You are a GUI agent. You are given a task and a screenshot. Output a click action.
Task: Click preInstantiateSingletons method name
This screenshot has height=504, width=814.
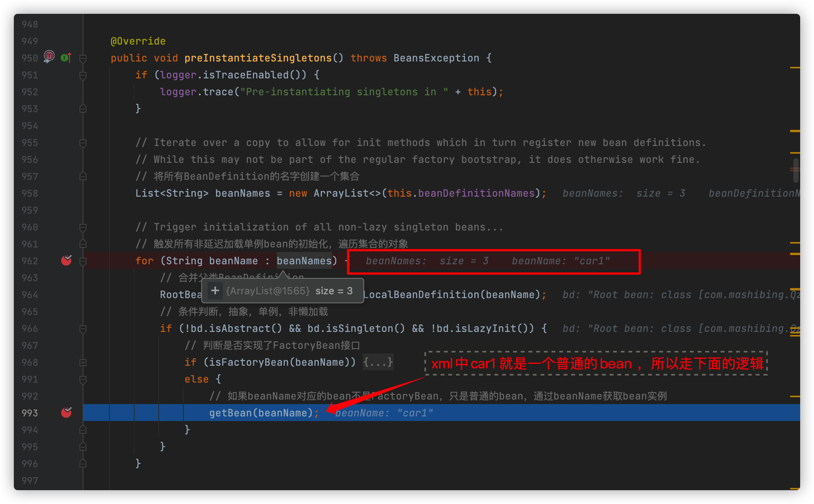[258, 58]
